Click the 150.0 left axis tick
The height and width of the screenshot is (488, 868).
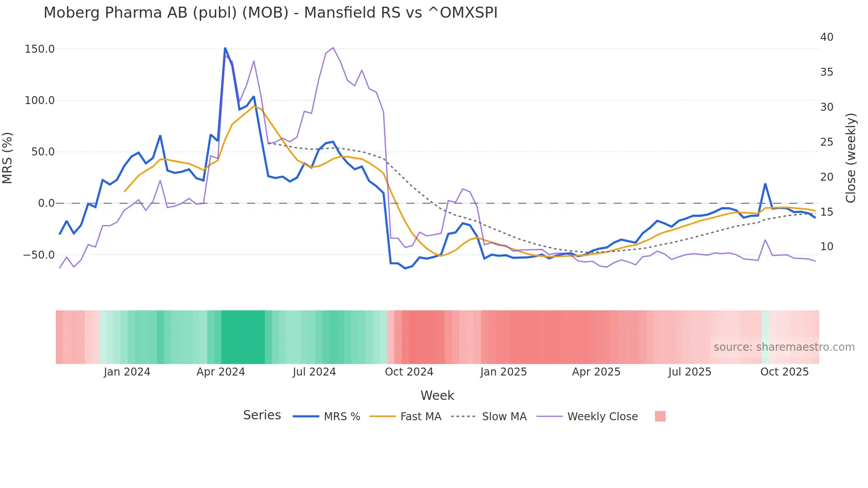(x=40, y=49)
